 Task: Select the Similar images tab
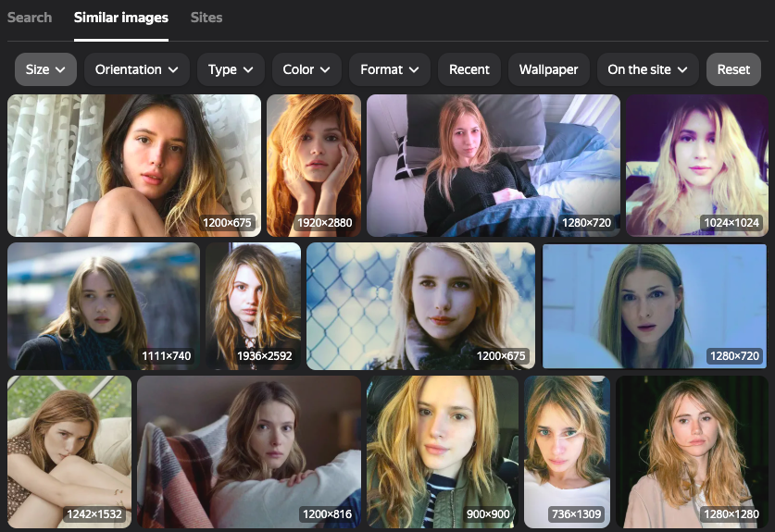pyautogui.click(x=121, y=18)
